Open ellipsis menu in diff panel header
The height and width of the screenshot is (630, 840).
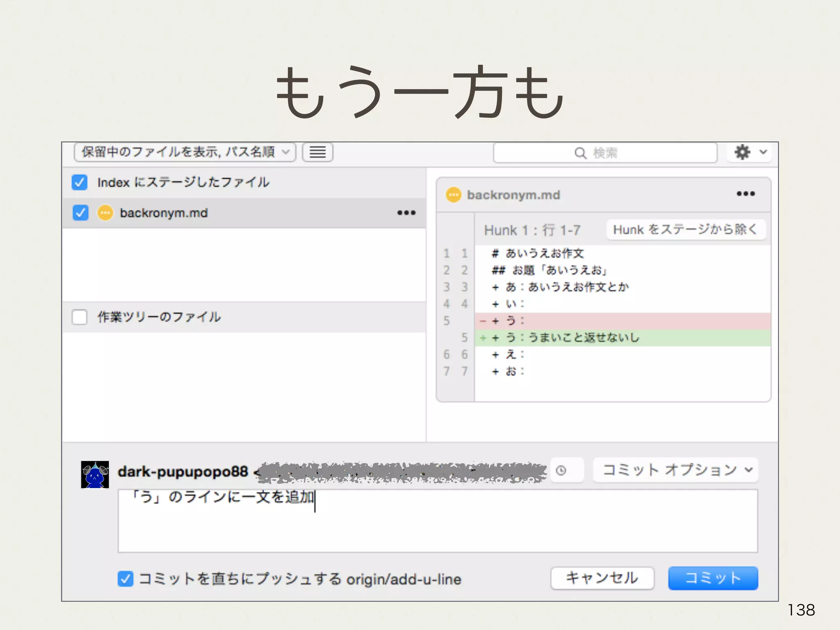tap(745, 194)
